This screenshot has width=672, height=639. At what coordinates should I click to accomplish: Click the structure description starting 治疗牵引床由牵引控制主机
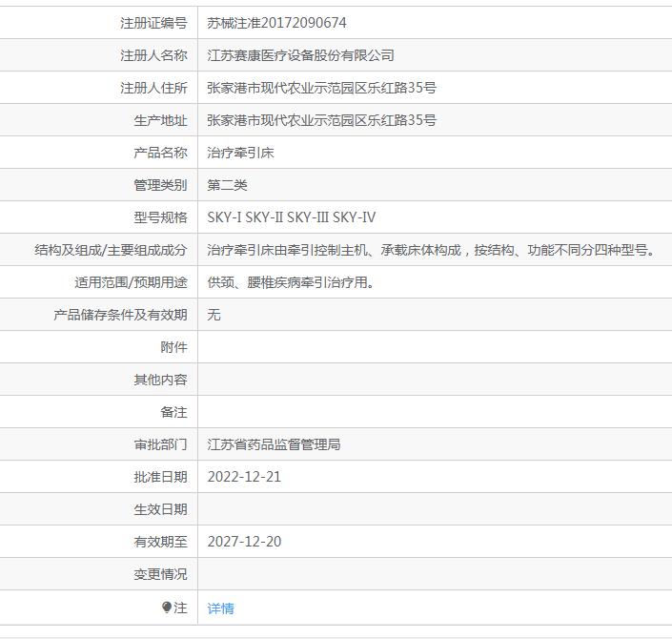432,250
